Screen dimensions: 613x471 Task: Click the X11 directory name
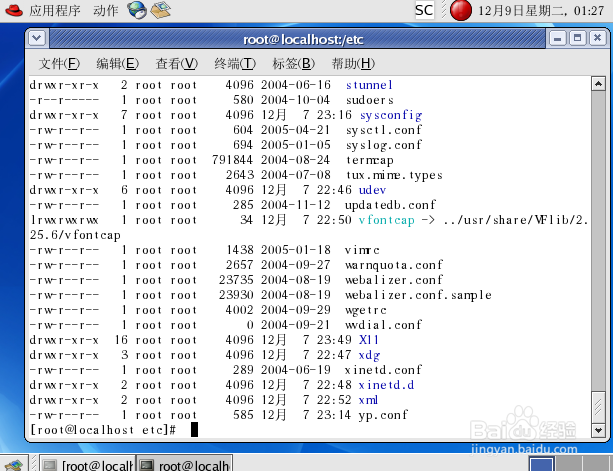tap(369, 340)
